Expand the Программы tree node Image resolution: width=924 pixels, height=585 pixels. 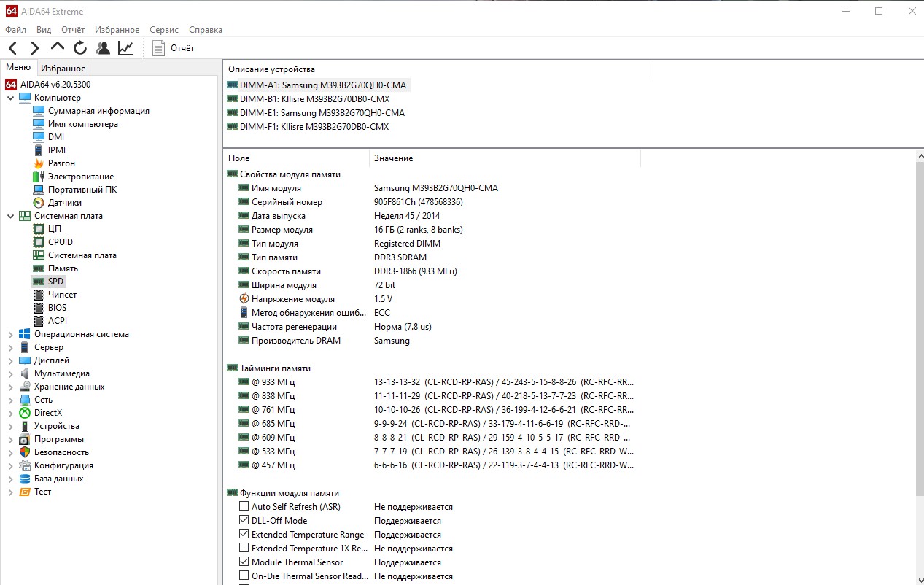tap(10, 439)
